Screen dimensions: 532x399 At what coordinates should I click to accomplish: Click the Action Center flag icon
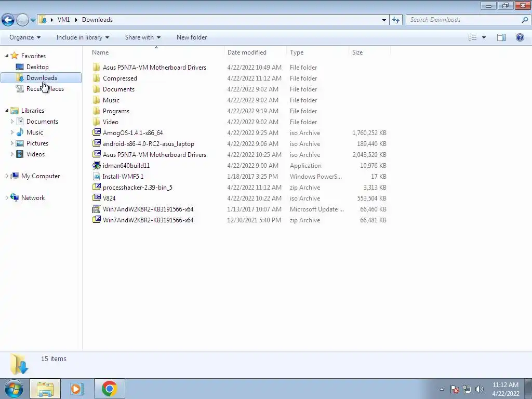454,389
